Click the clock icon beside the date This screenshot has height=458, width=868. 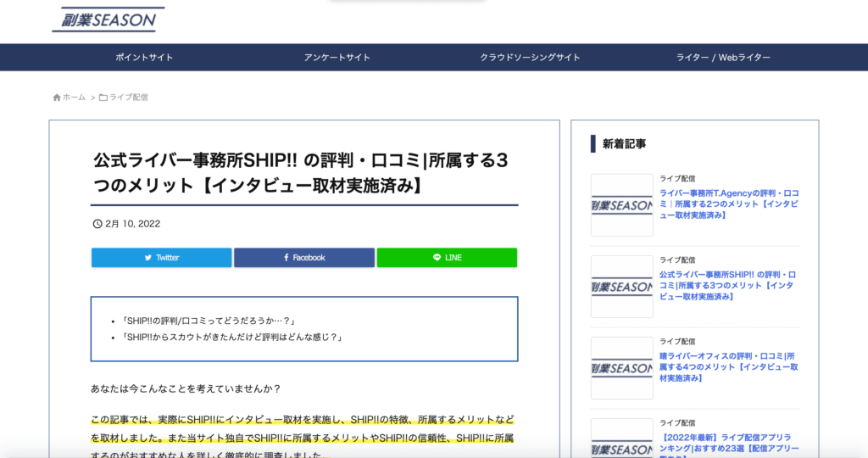point(97,224)
